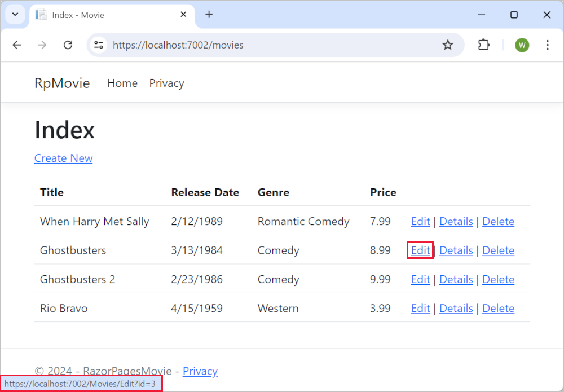Select Privacy in the navigation bar
564x392 pixels.
[x=166, y=83]
